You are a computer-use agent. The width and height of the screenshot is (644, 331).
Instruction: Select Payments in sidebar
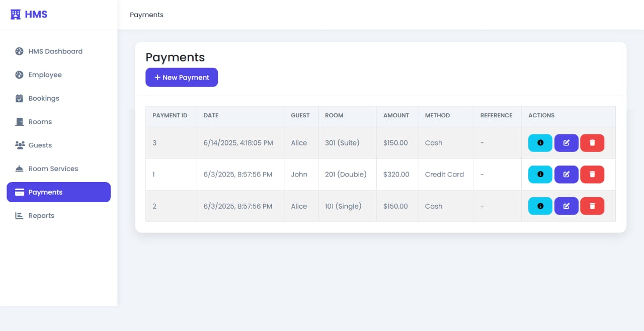click(x=58, y=192)
